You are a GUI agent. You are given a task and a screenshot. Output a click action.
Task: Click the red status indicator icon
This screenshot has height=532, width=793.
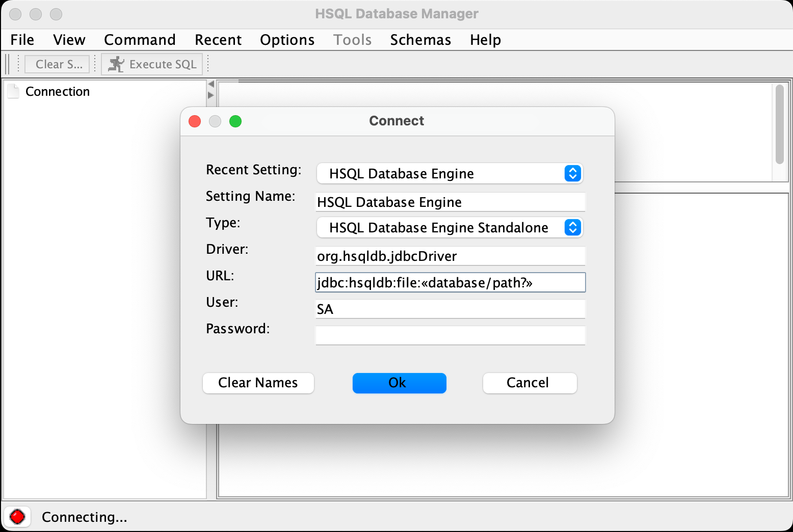coord(17,517)
